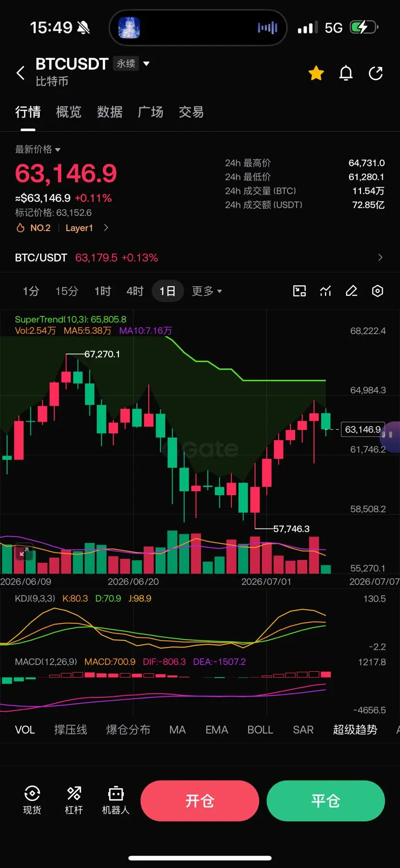Tap the 63,146.9 current price tag on chart
The width and height of the screenshot is (400, 868).
tap(363, 429)
